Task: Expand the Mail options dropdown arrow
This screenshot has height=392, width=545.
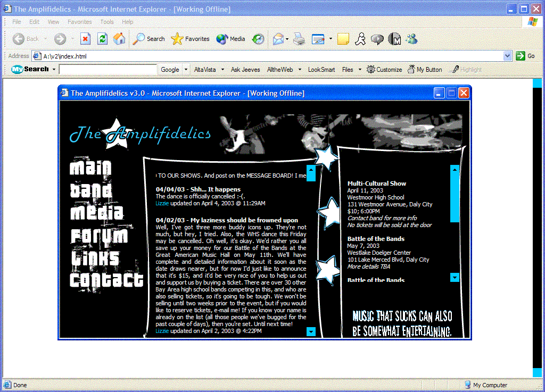Action: pyautogui.click(x=287, y=39)
